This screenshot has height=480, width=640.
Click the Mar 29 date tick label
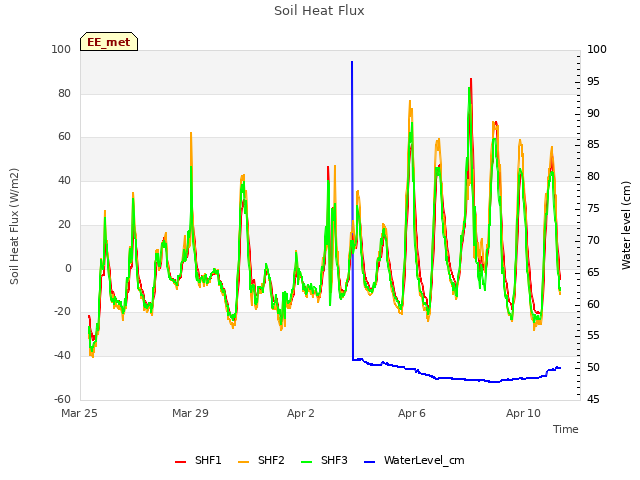pos(190,413)
